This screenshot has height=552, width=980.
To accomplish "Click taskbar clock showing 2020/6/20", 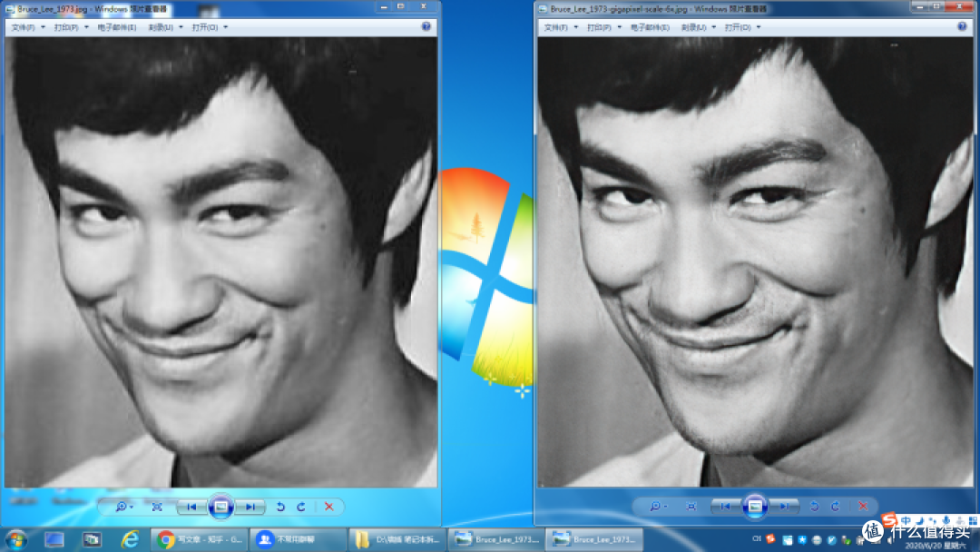I will pos(935,545).
